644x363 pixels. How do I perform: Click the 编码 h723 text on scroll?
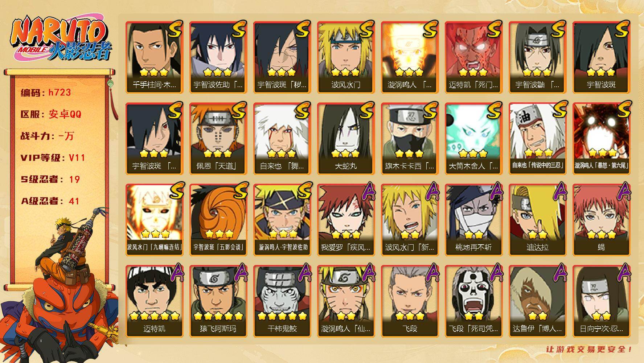coord(46,93)
